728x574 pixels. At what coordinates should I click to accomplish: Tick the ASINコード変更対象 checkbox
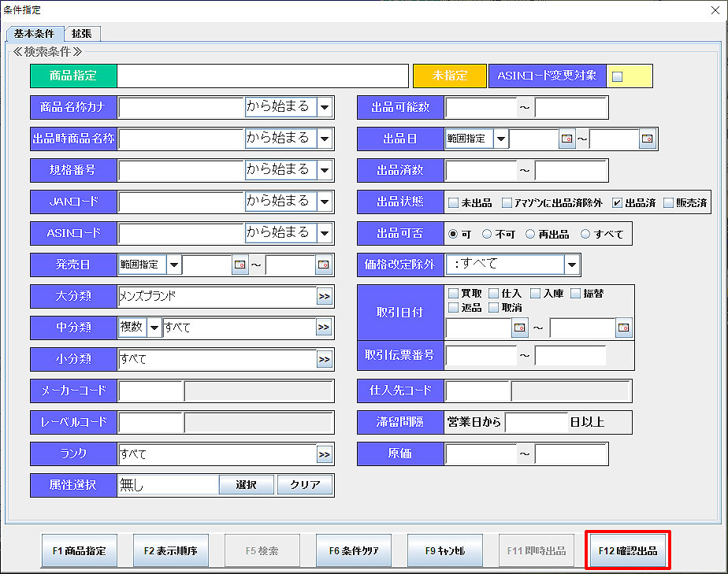(x=618, y=76)
